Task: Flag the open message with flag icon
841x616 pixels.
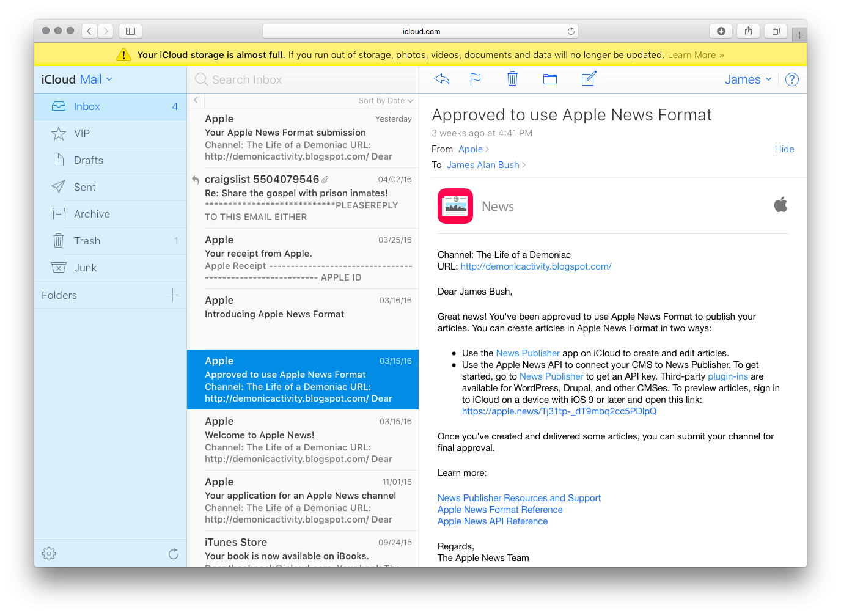Action: [476, 79]
